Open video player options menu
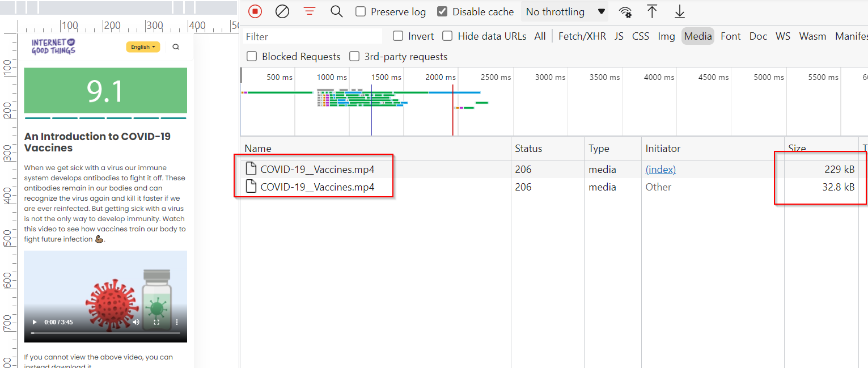 pos(176,322)
